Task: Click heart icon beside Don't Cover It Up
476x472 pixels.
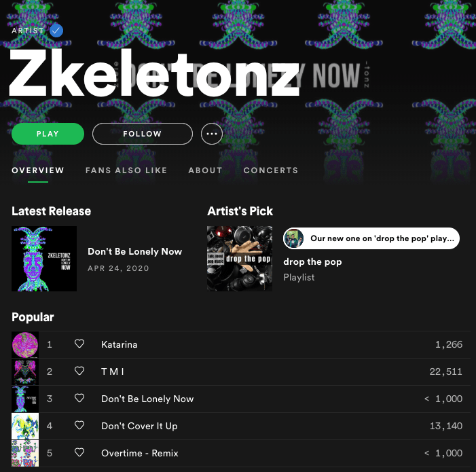Action: pos(79,425)
